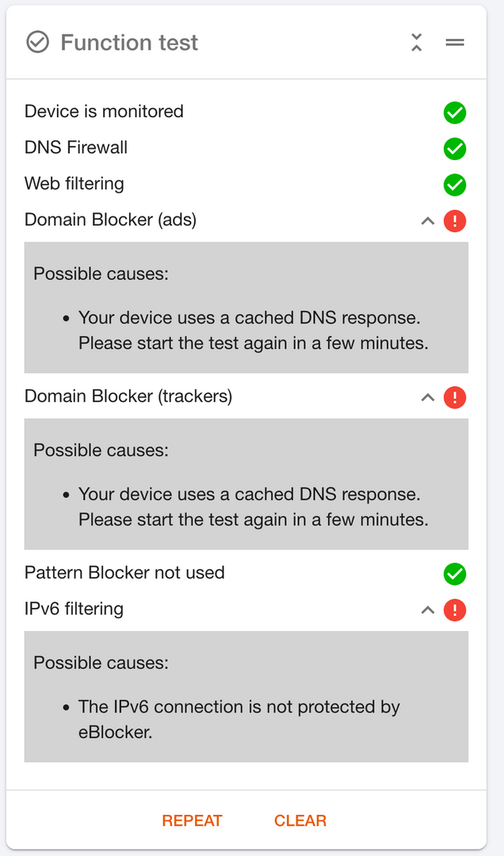The image size is (504, 856).
Task: Click the IPv6 not protected by eBlocker message
Action: (239, 719)
